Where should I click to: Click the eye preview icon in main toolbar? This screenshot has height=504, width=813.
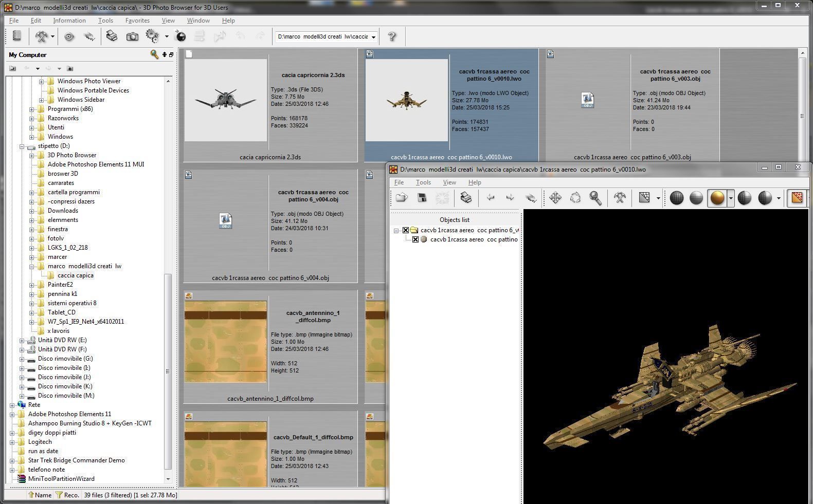pos(69,36)
